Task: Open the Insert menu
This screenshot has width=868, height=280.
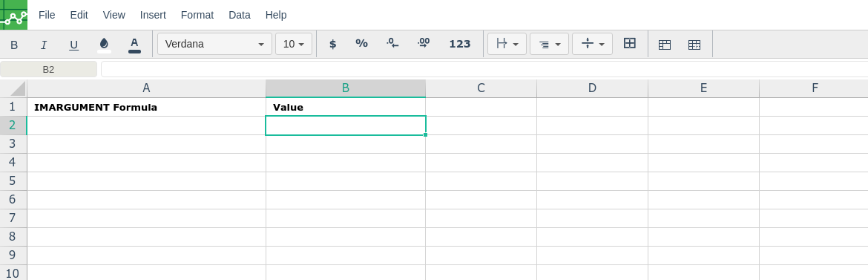Action: pos(153,15)
